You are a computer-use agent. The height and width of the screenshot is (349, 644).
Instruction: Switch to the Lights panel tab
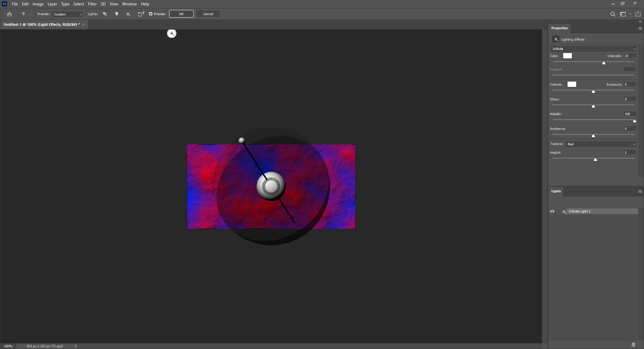tap(556, 191)
